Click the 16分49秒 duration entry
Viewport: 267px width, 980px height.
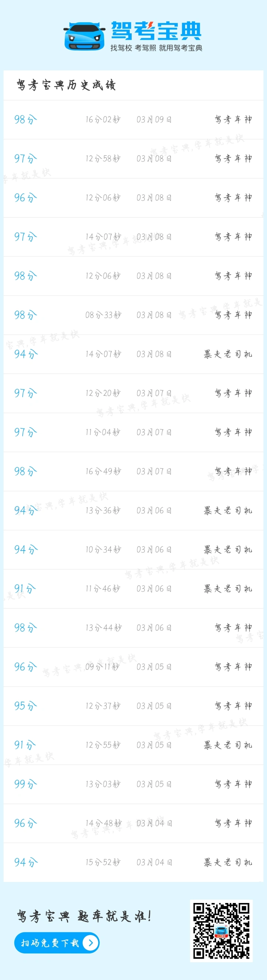pos(103,471)
